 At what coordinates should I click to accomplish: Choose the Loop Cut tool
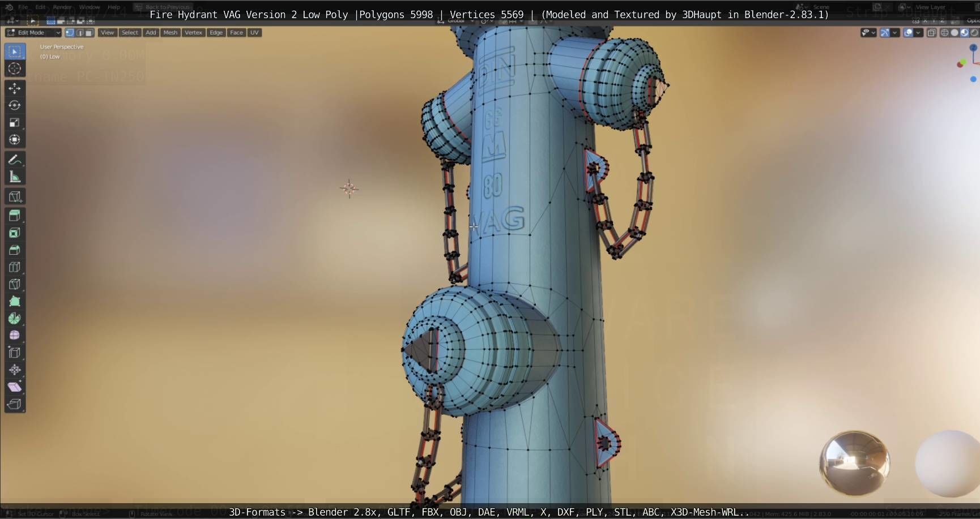click(x=15, y=267)
